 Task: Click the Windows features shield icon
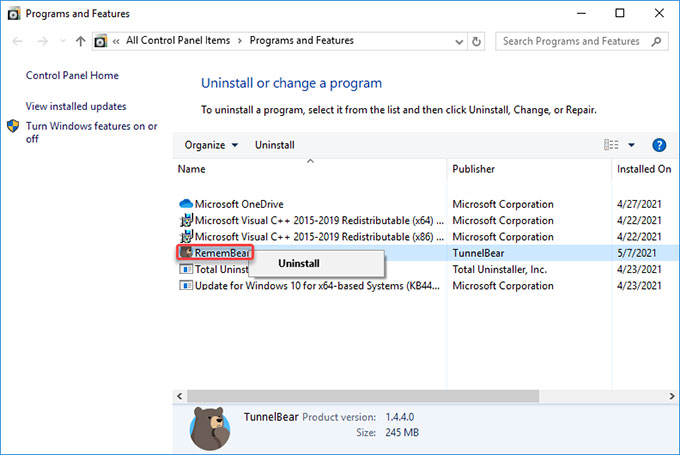click(13, 126)
